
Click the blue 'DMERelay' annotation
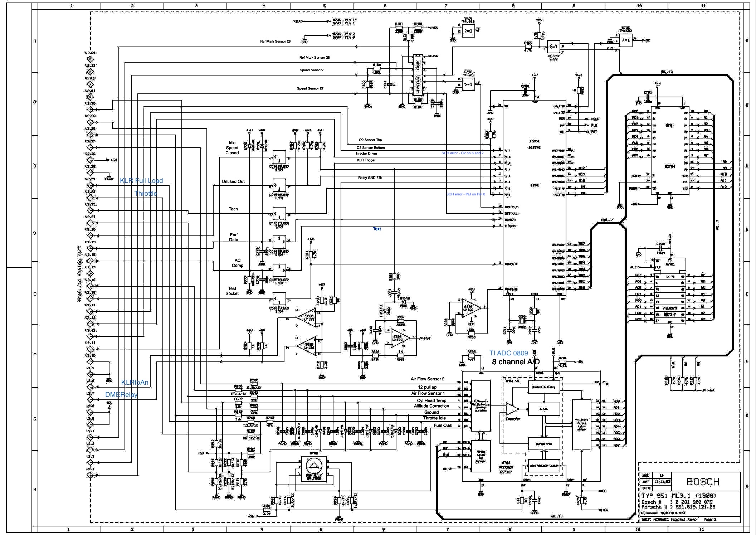tap(121, 395)
